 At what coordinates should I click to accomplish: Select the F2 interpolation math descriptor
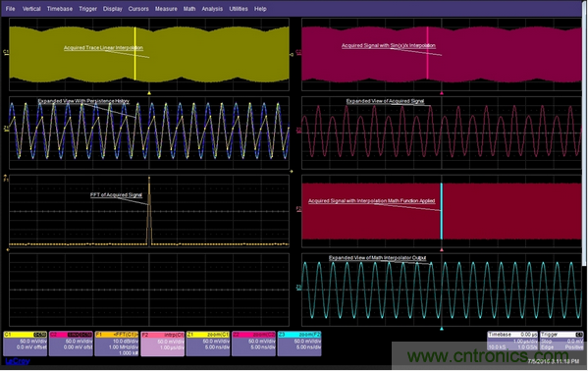point(163,344)
